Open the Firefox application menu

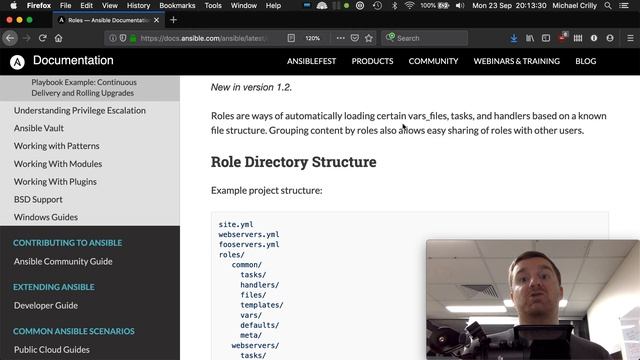[39, 6]
